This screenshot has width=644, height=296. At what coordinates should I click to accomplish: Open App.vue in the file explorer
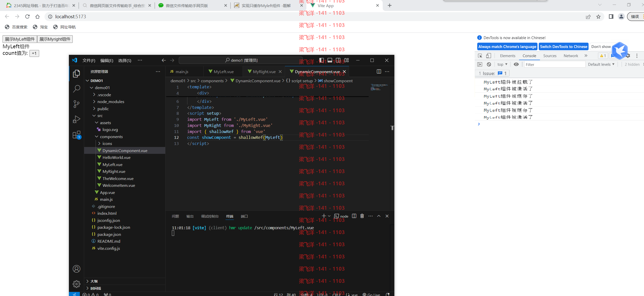[x=107, y=192]
